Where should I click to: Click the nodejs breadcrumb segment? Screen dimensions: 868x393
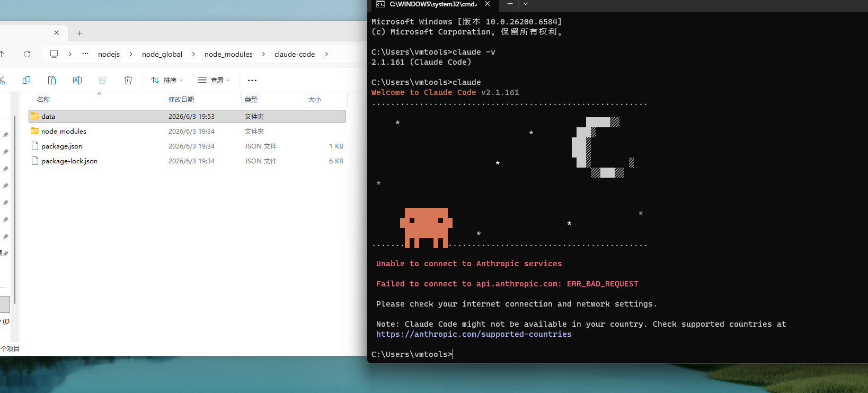[x=109, y=54]
